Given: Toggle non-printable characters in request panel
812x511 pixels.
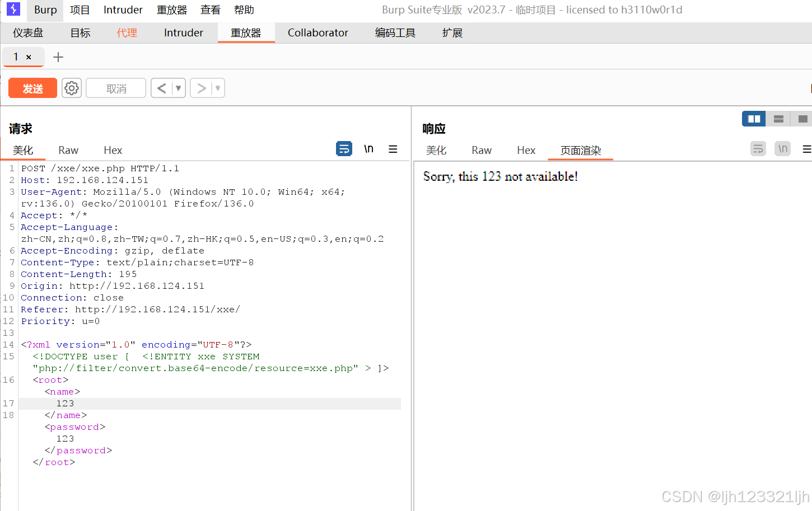Looking at the screenshot, I should pyautogui.click(x=368, y=149).
